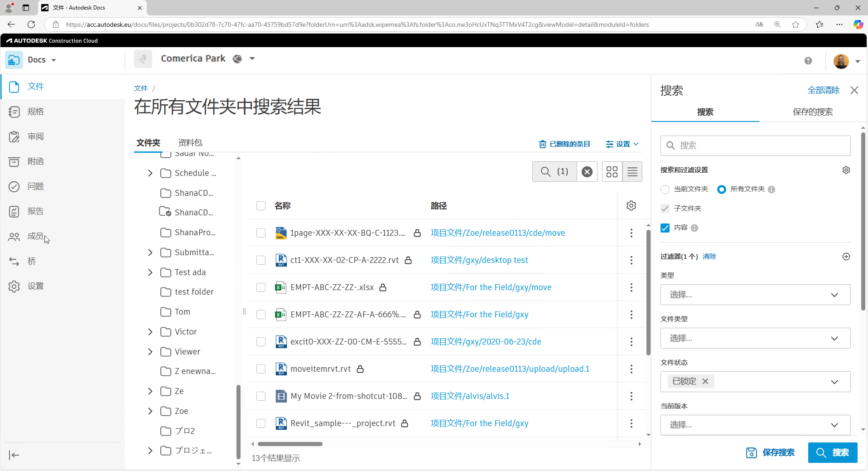Tick checkbox for EMPT-ABC-ZZ-ZZ-.xlsx

click(x=261, y=287)
